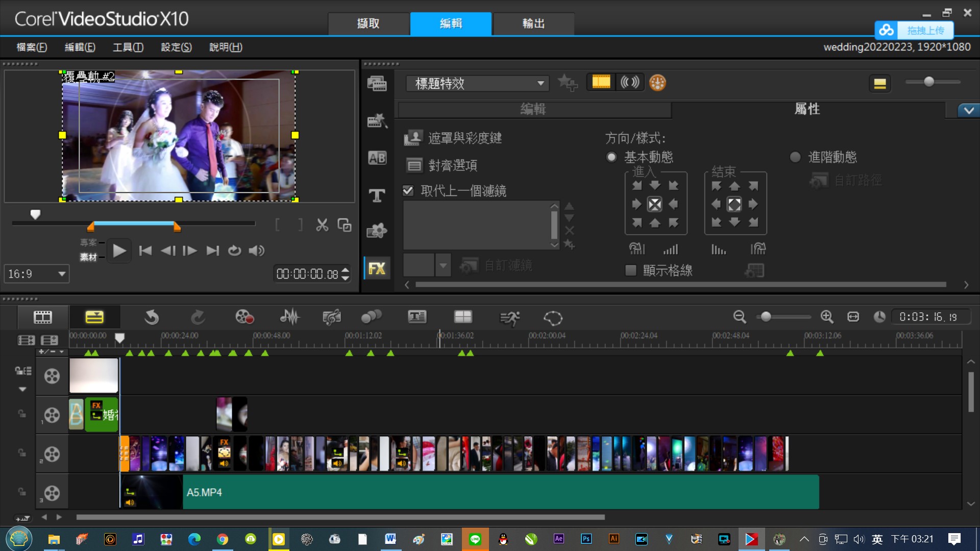
Task: Show hidden Windows tray icons
Action: pyautogui.click(x=804, y=539)
